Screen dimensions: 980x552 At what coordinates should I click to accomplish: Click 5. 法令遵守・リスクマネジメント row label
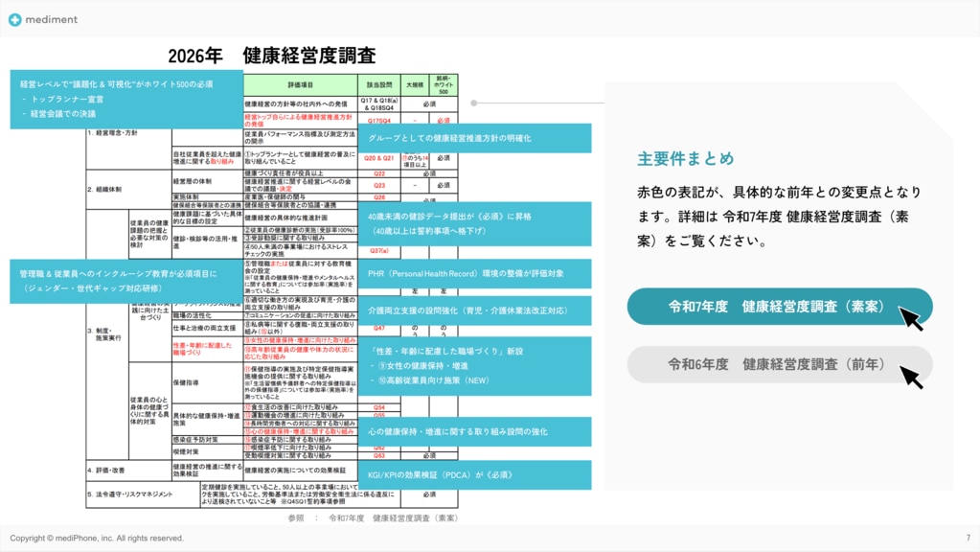(129, 494)
